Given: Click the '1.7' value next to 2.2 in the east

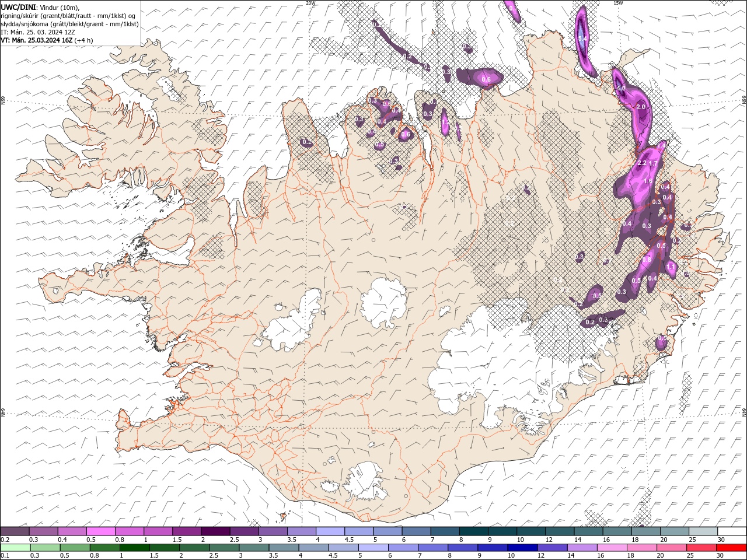Looking at the screenshot, I should tap(654, 163).
